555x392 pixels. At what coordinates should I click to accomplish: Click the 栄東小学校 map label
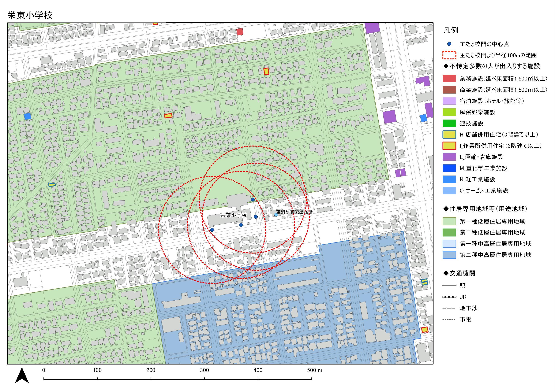point(234,215)
